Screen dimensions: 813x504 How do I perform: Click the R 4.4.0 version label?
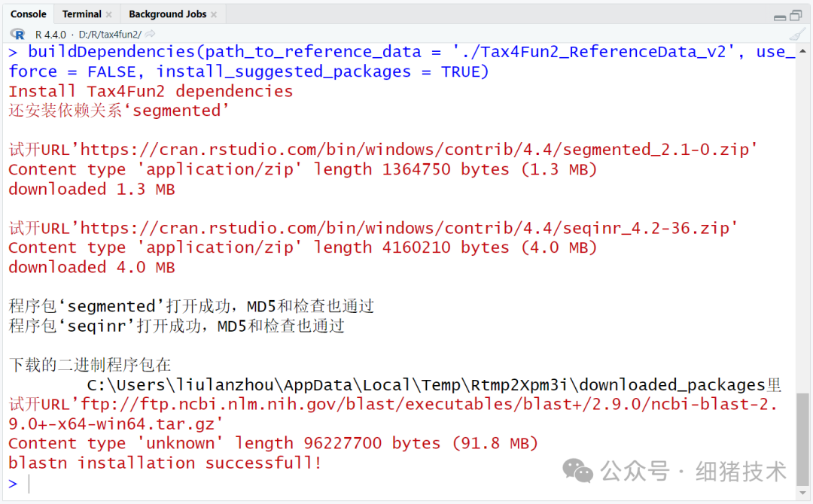(x=50, y=35)
